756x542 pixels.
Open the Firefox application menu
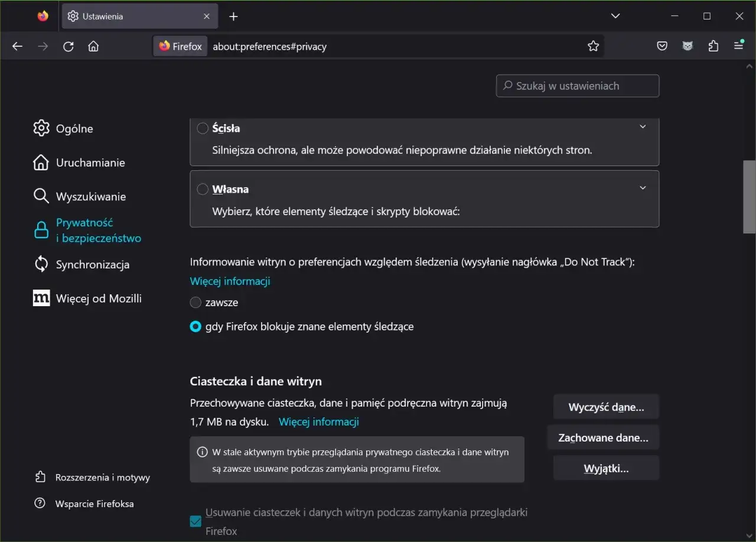coord(738,46)
